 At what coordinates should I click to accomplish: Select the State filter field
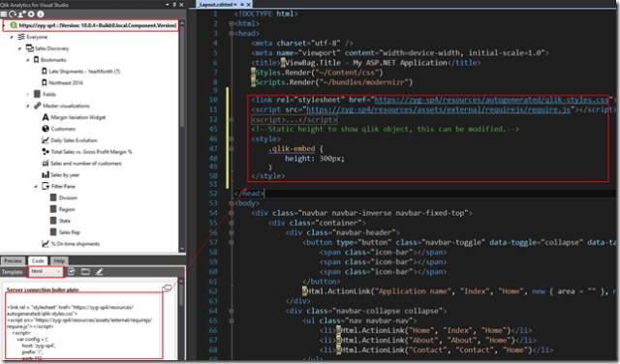65,221
